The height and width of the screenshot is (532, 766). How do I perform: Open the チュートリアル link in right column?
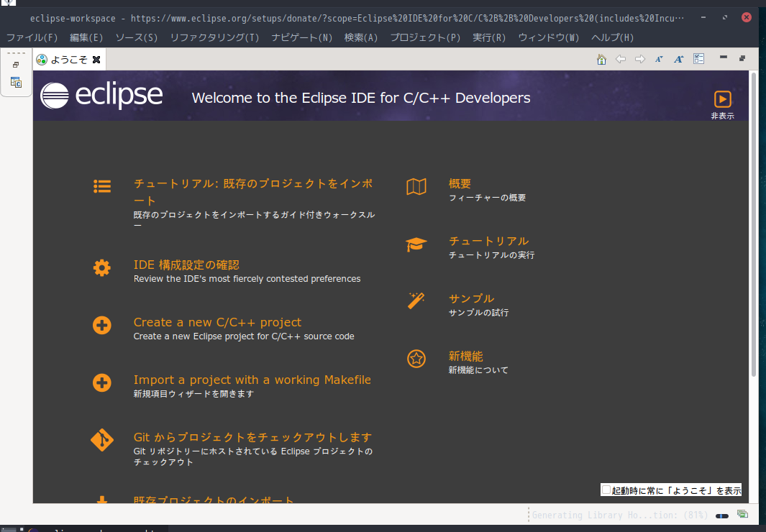(x=488, y=241)
